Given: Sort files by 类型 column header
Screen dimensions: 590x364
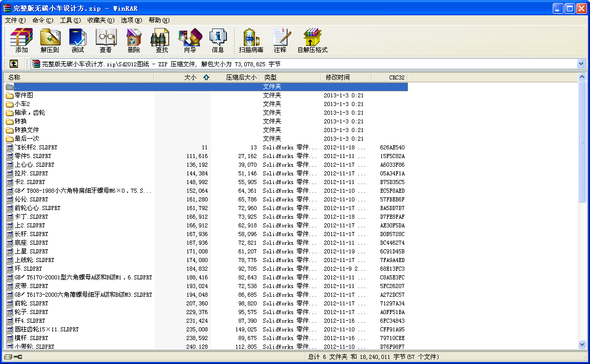Looking at the screenshot, I should tap(291, 77).
